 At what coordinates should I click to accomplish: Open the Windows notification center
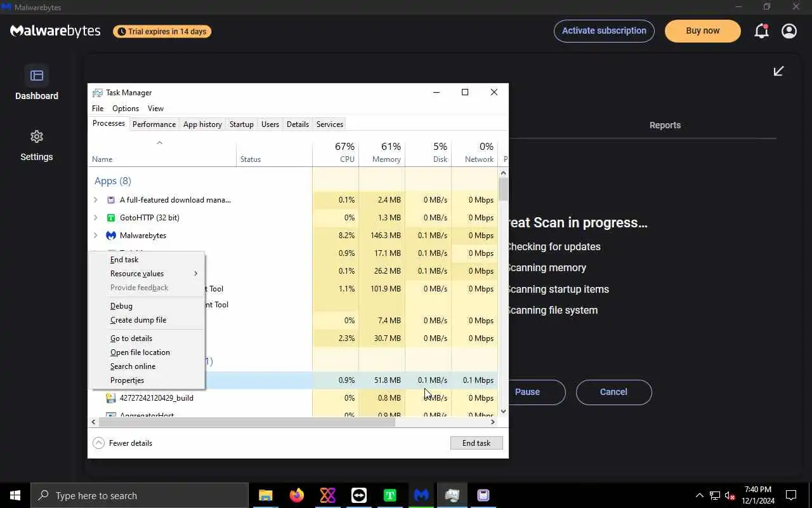point(791,495)
